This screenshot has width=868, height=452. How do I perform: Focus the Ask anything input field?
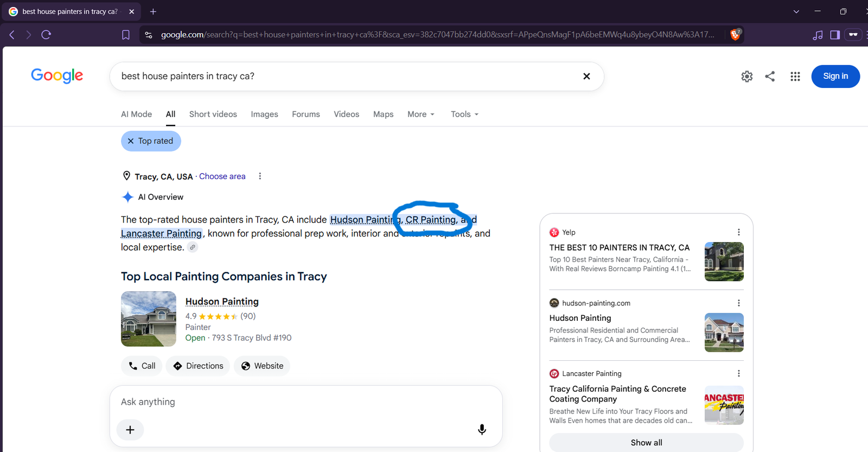point(306,402)
